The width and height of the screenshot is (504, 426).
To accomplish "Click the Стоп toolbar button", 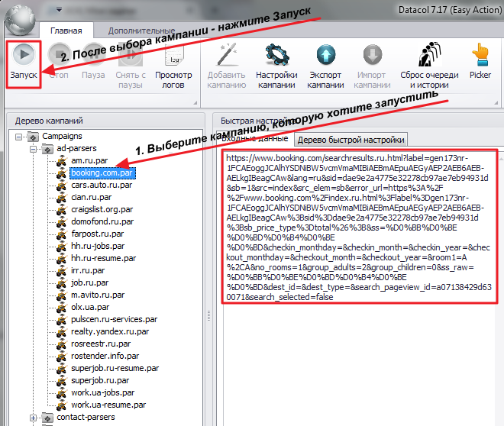I will tap(59, 63).
